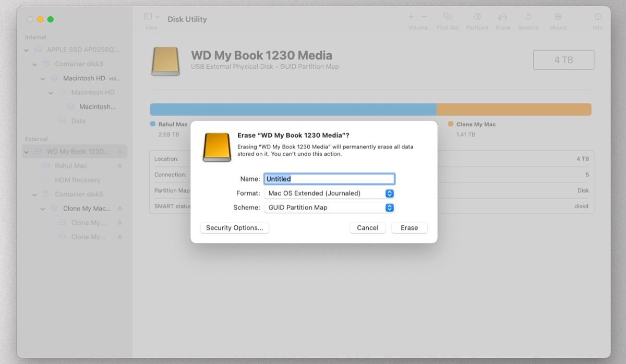Select Container disk3 in sidebar
This screenshot has height=364, width=626.
(x=75, y=64)
